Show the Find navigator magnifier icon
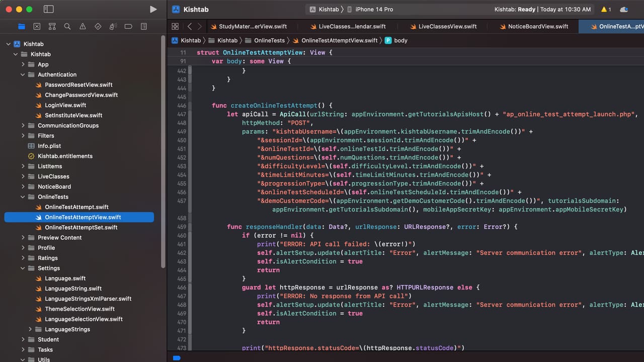 (67, 26)
